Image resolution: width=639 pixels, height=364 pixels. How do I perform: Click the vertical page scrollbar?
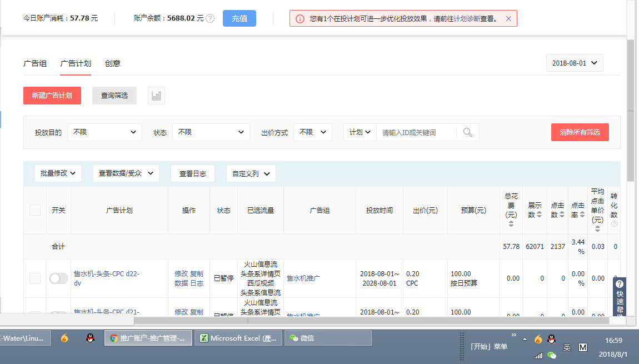(x=631, y=110)
